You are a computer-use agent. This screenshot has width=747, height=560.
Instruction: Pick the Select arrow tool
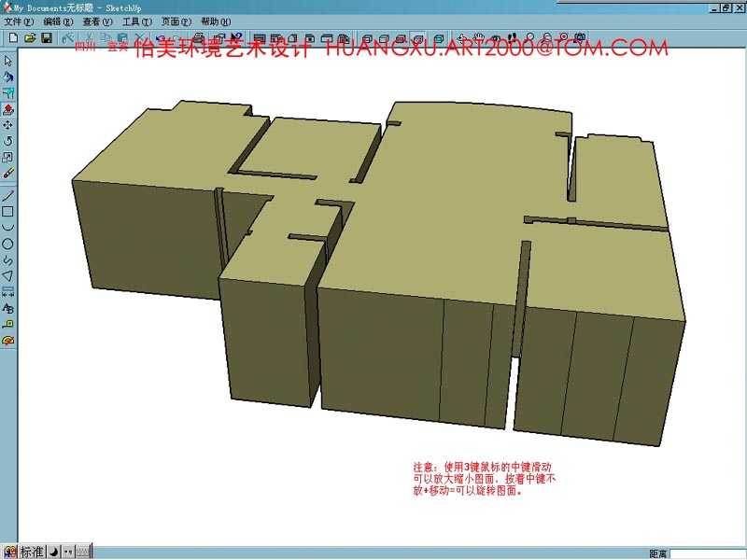tap(8, 61)
